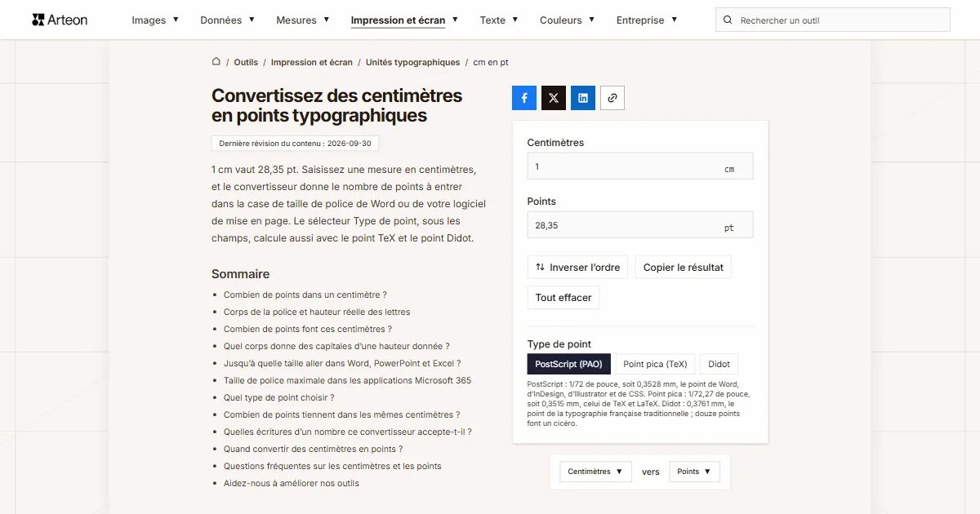Click the Dernière révision du contenu date
The width and height of the screenshot is (980, 514).
tap(295, 144)
